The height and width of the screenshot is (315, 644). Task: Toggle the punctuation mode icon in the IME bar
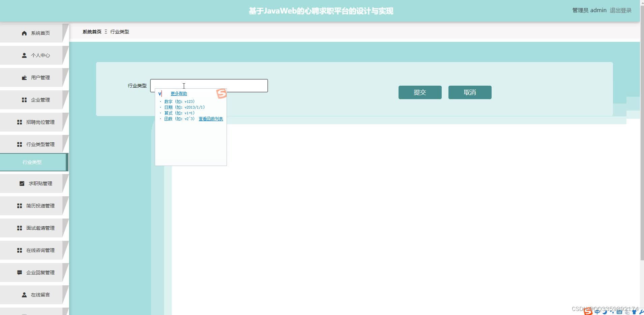(612, 312)
